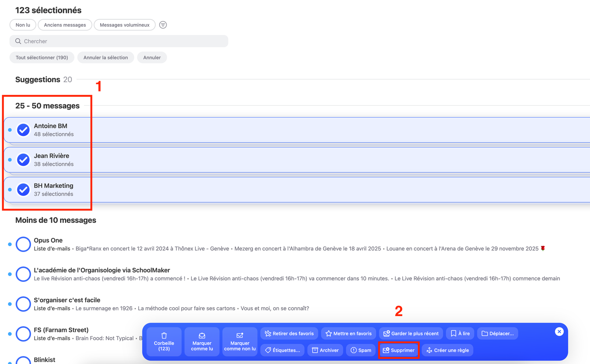This screenshot has width=590, height=364.
Task: Apply the Non lu filter chip
Action: pos(23,25)
